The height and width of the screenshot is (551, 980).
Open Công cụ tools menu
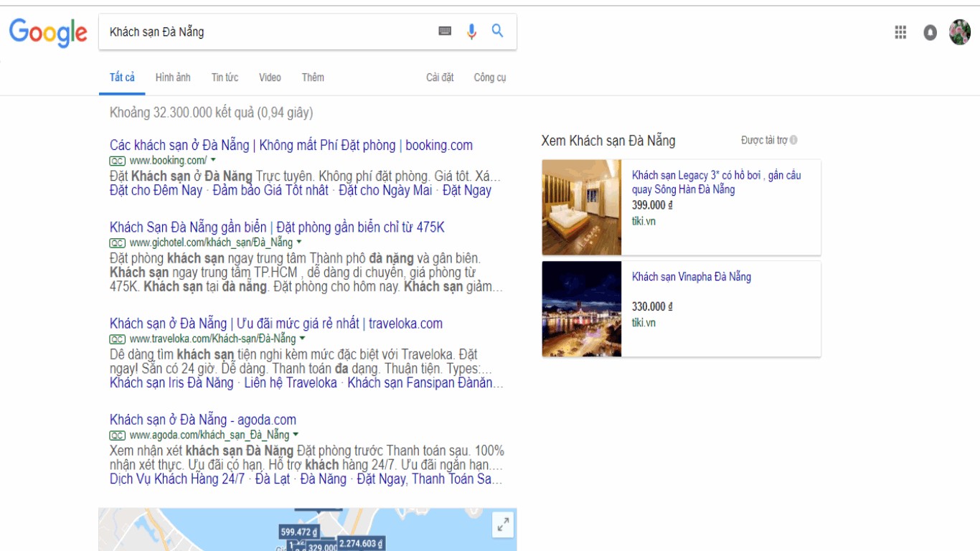tap(490, 77)
